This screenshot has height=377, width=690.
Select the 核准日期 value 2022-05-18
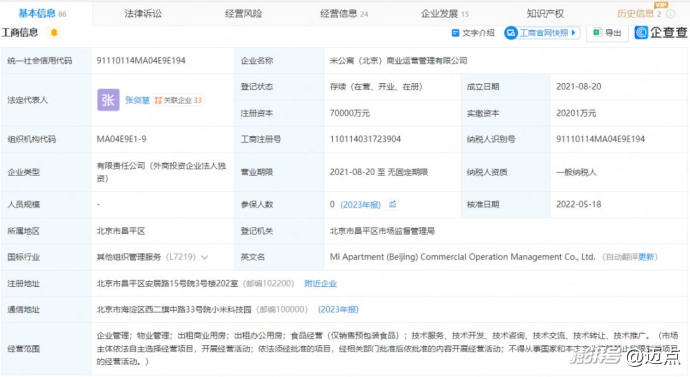coord(579,205)
